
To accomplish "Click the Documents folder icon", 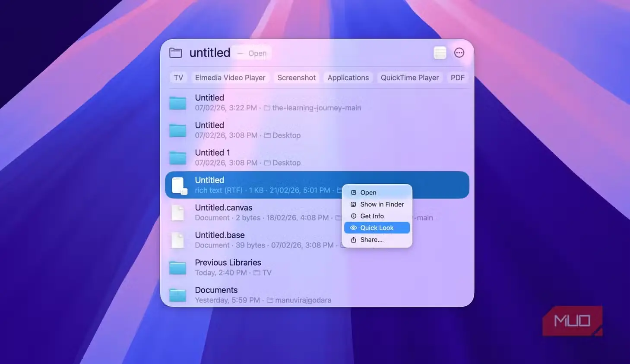I will [177, 295].
